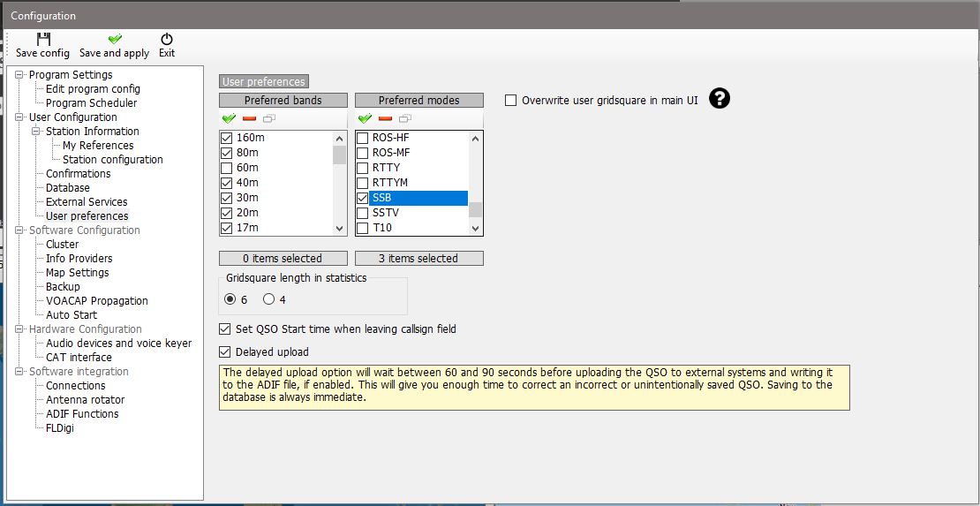The image size is (980, 506).
Task: Toggle Set QSO Start time checkbox
Action: pos(224,329)
